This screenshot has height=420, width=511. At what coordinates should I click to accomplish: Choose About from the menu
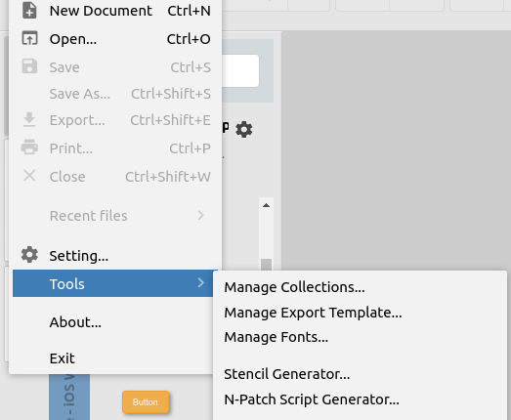(x=75, y=322)
